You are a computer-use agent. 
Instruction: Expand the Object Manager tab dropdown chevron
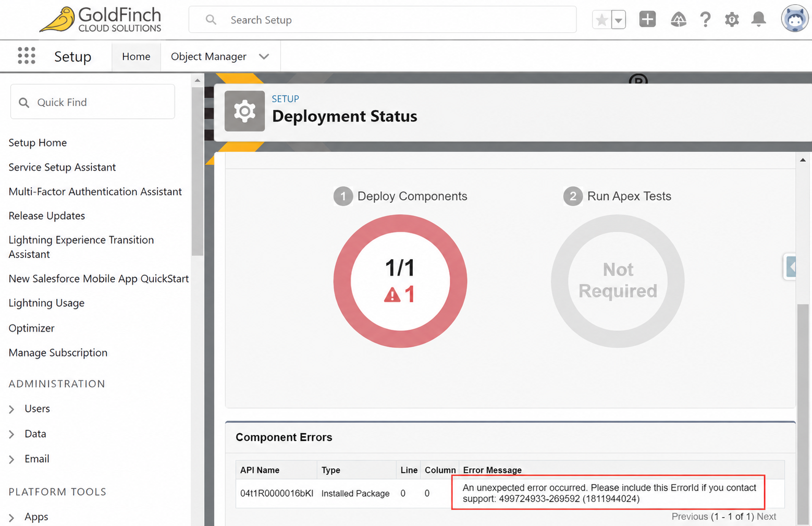264,56
